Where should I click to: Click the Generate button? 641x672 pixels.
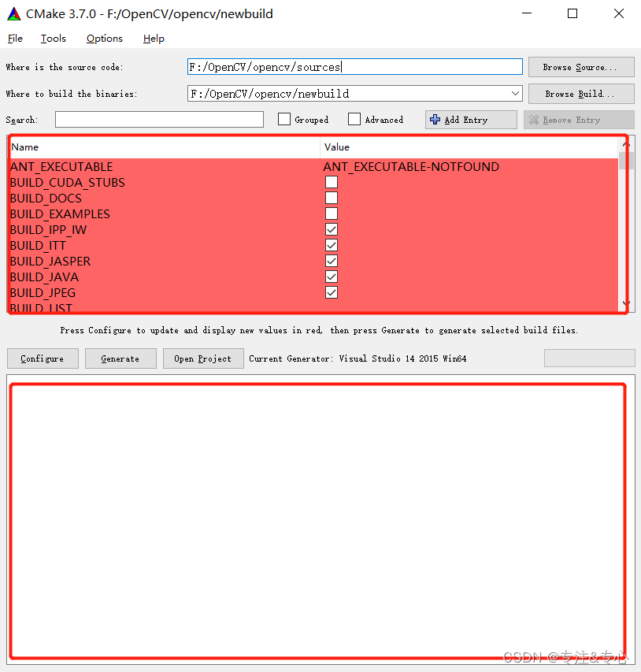[120, 358]
